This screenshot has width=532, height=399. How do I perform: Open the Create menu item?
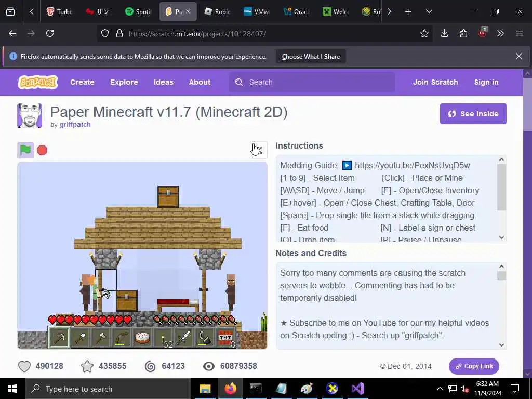click(x=82, y=82)
